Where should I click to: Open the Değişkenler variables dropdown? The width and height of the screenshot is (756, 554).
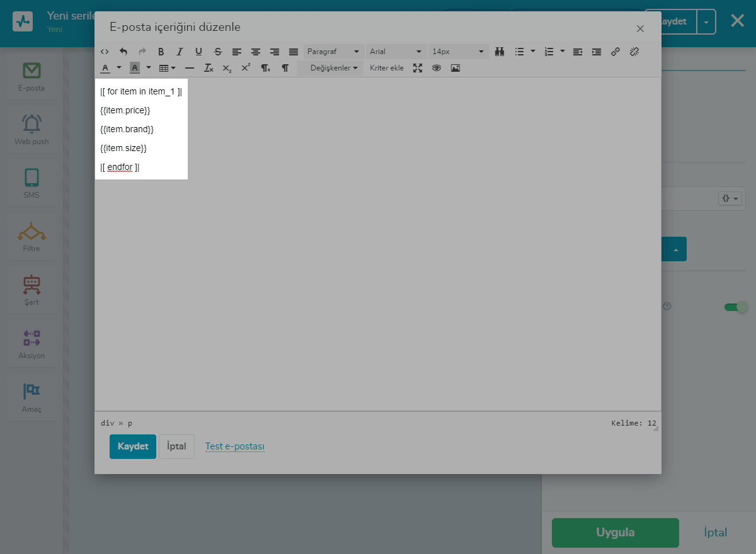tap(330, 68)
